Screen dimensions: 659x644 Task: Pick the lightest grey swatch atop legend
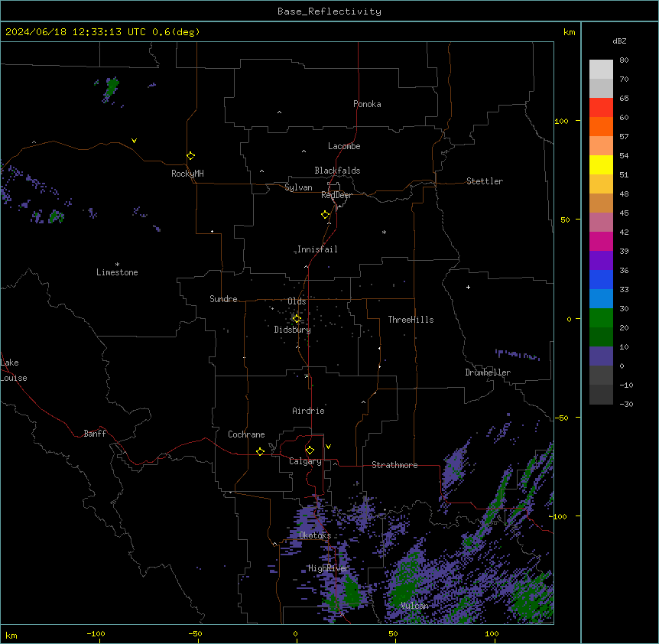(601, 69)
